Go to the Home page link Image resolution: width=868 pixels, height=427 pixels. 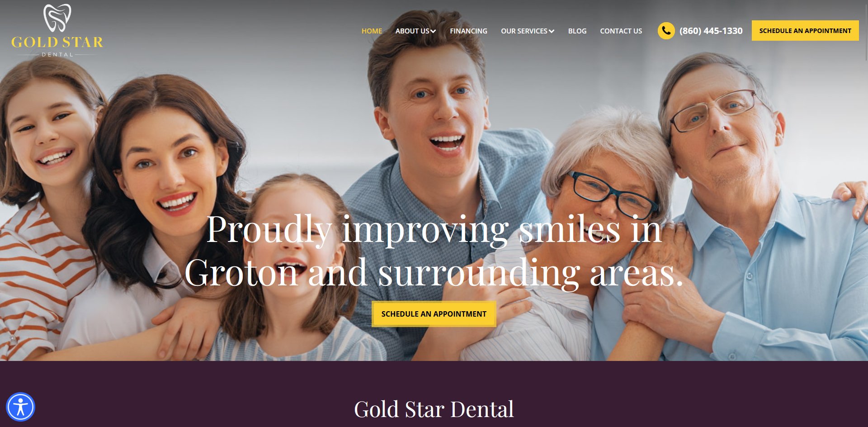[x=372, y=31]
